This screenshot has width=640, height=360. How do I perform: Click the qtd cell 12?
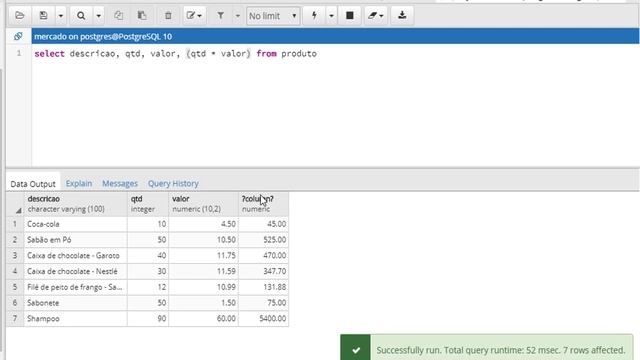click(148, 287)
